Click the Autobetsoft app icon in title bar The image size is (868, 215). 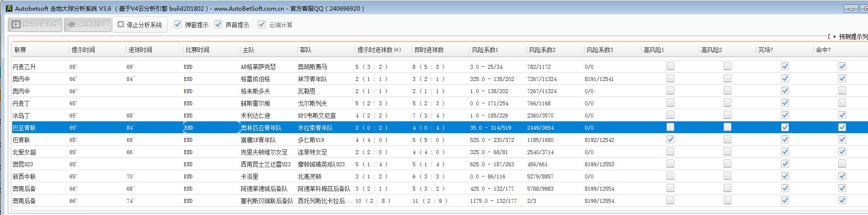[9, 8]
